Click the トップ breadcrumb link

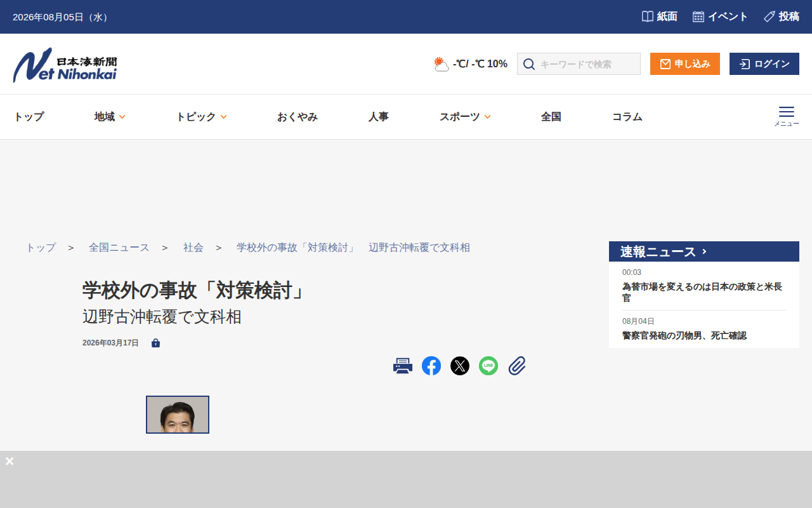(41, 248)
